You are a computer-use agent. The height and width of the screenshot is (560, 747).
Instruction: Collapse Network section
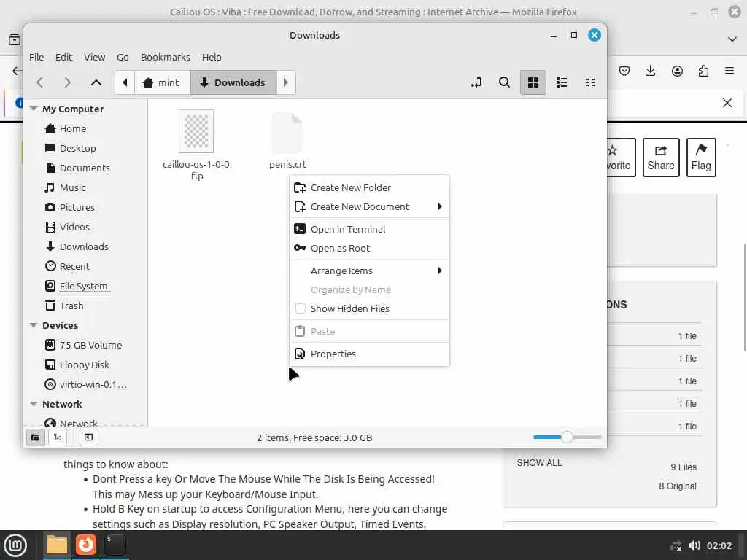[34, 404]
